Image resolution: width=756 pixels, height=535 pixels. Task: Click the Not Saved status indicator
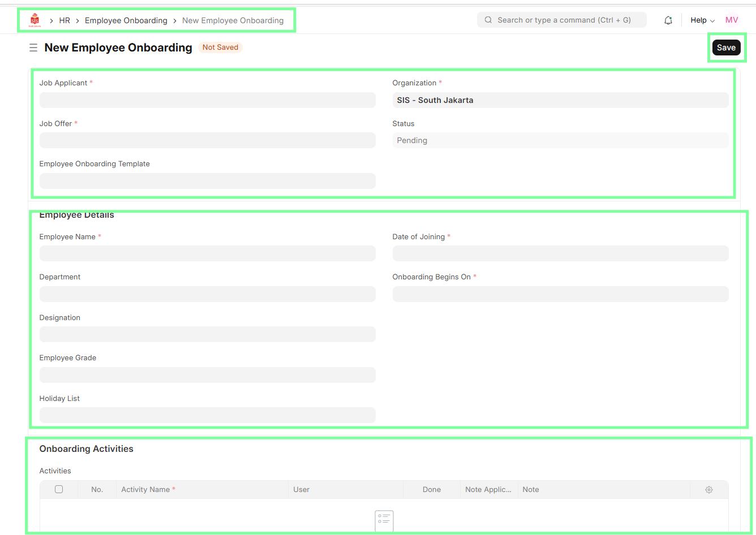pos(220,48)
